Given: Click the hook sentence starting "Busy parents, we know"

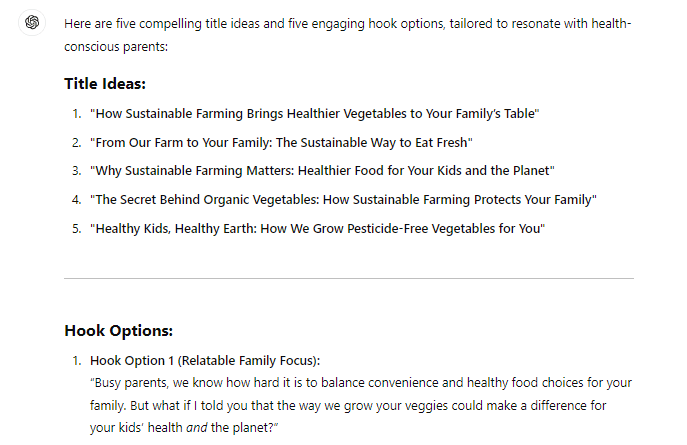Looking at the screenshot, I should click(360, 384).
